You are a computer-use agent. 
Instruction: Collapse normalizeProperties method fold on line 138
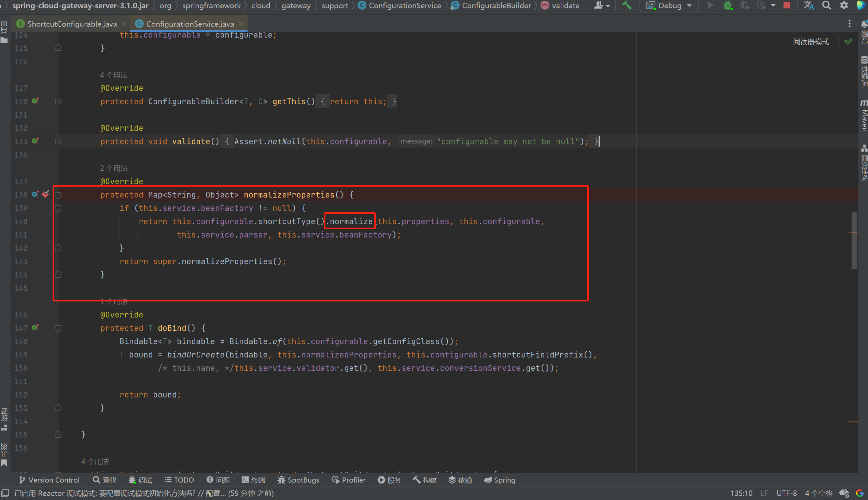(x=58, y=195)
